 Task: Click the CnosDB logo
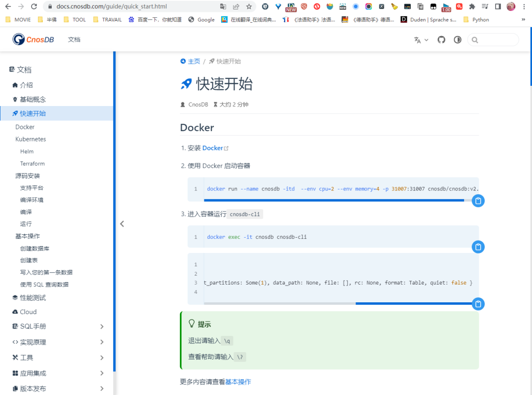tap(33, 39)
